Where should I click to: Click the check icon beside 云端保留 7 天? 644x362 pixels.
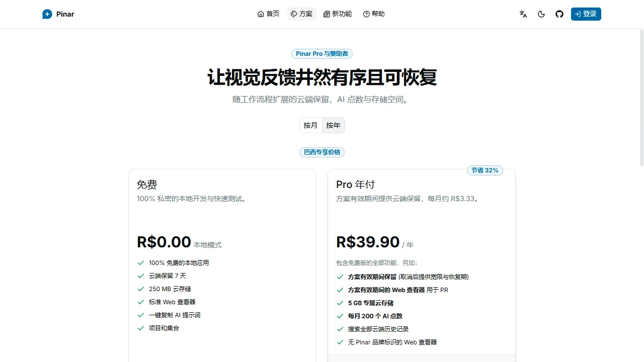(141, 276)
